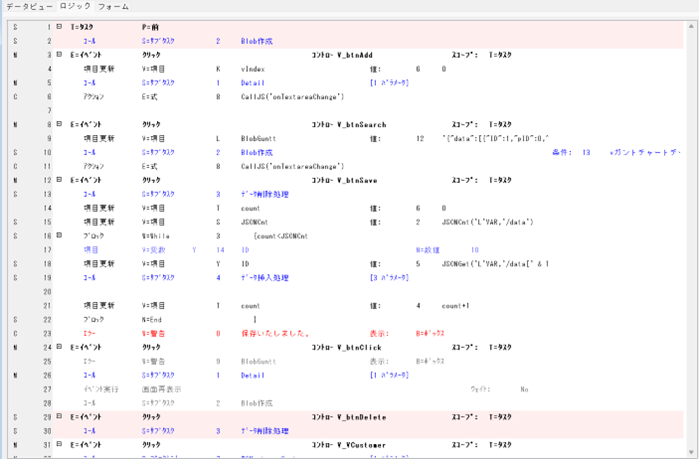This screenshot has height=459, width=699.
Task: Collapse the V_btnSearch event on line 8
Action: click(x=59, y=124)
